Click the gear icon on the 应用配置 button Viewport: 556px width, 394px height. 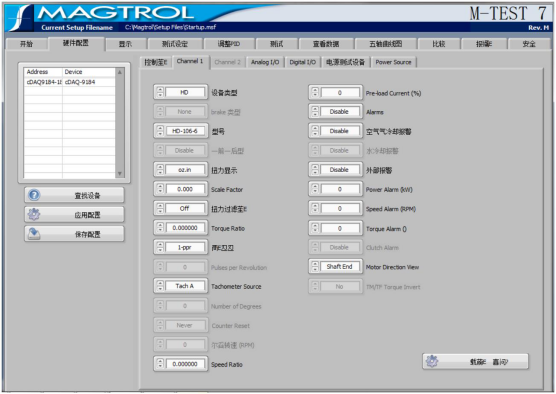(x=34, y=214)
